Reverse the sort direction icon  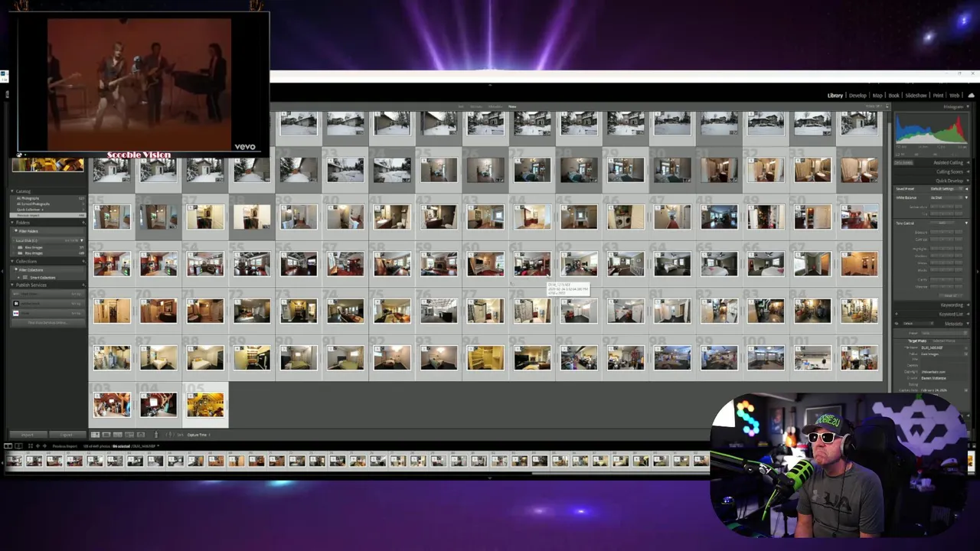[169, 435]
